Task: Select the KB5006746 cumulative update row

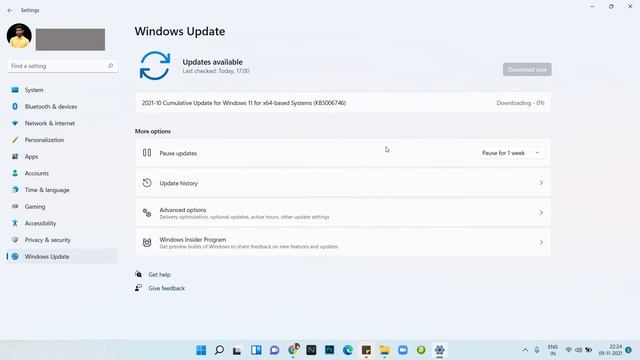Action: 343,103
